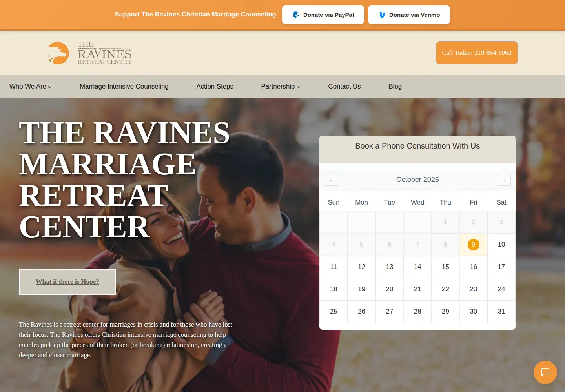Open Marriage Intensive Counseling page
The width and height of the screenshot is (565, 392).
(x=124, y=86)
